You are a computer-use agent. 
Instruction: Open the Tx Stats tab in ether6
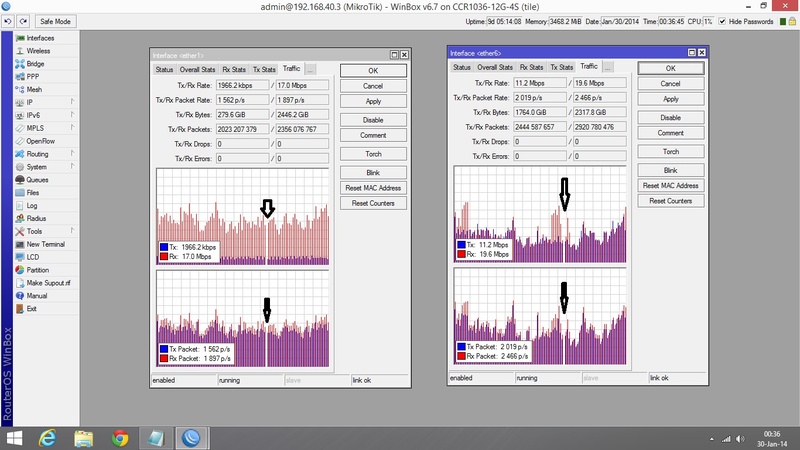pos(562,67)
